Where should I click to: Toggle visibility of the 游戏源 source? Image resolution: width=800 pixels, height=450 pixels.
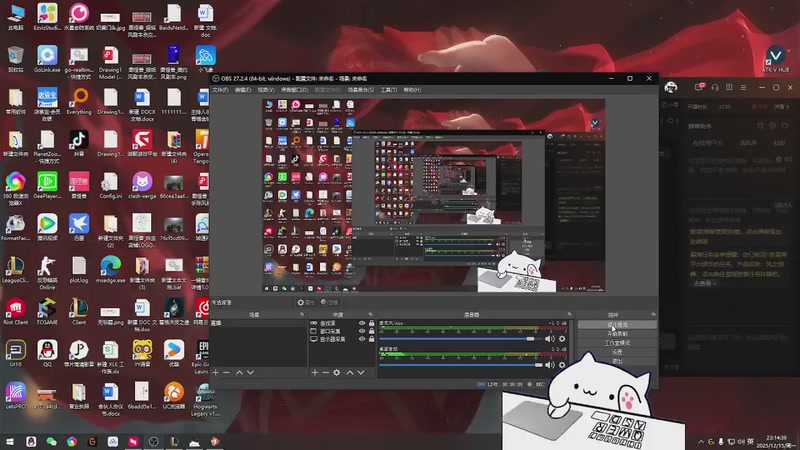362,323
